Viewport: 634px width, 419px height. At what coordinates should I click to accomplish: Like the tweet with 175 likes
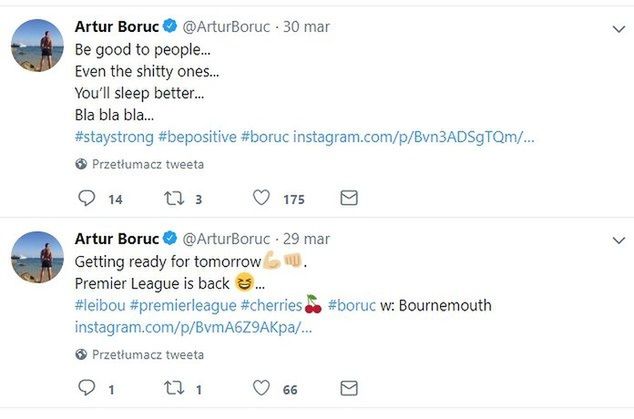pos(262,199)
